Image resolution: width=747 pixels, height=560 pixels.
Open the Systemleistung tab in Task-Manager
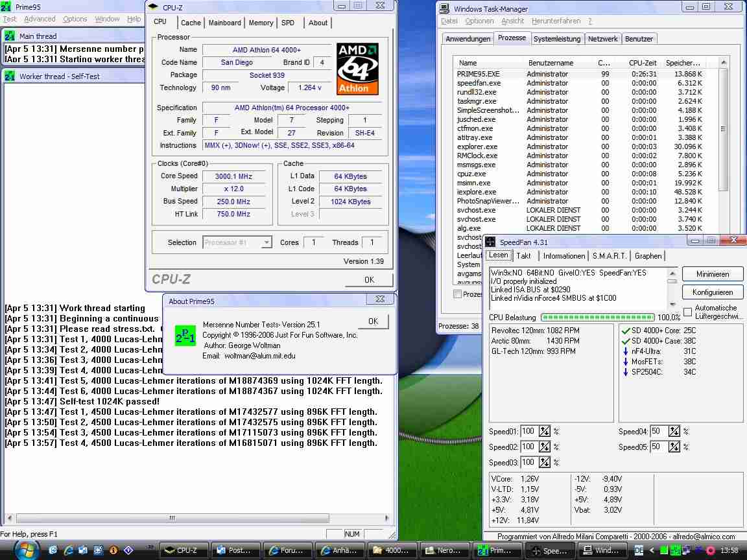coord(557,39)
